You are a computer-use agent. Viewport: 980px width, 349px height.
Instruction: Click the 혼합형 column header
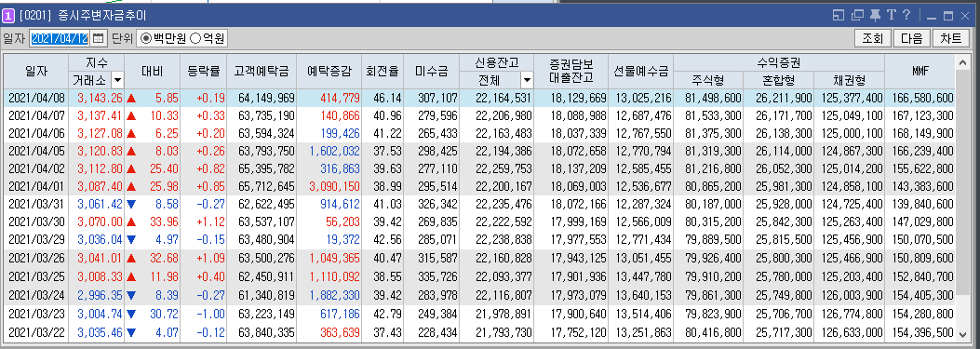pos(779,80)
